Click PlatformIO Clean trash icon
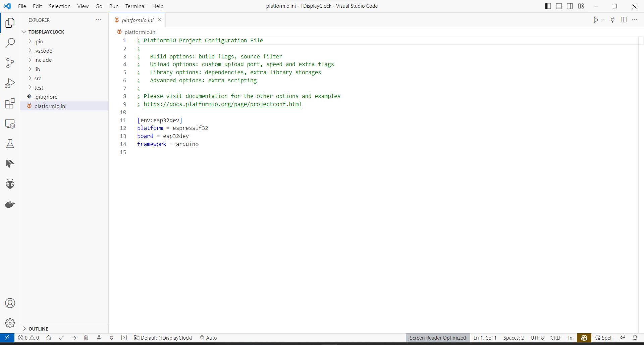Screen dimensions: 644x345 86,338
